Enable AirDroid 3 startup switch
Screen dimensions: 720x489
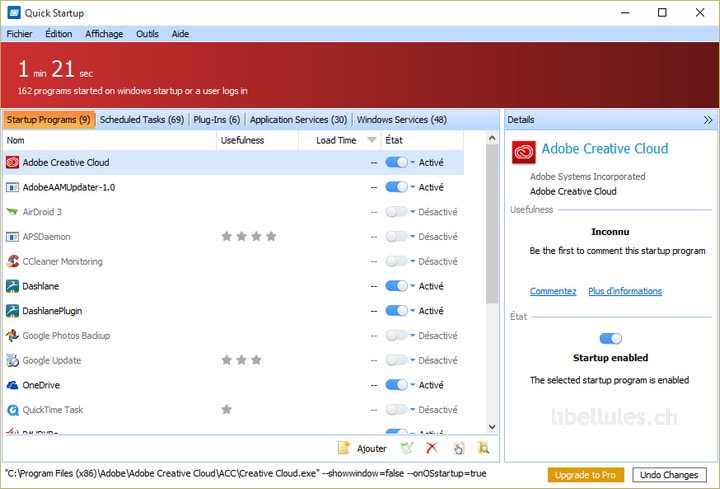click(396, 212)
